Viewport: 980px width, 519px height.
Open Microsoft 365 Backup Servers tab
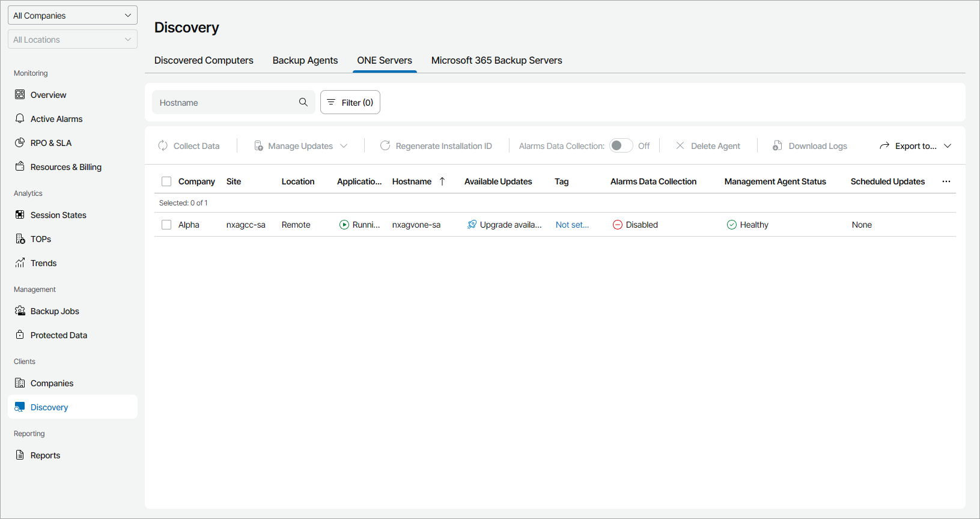(x=496, y=61)
